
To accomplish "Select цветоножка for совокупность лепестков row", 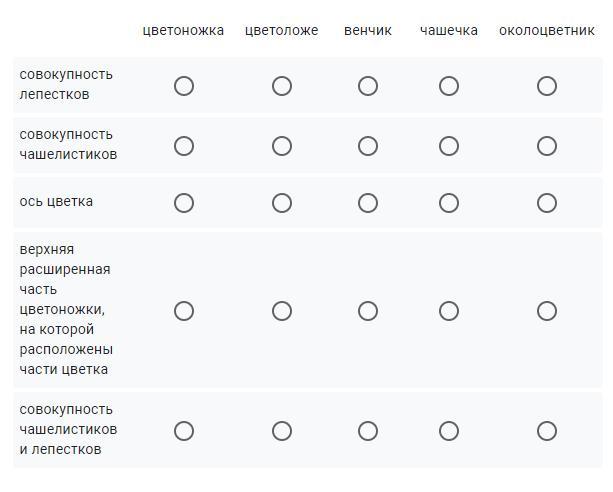I will (184, 86).
